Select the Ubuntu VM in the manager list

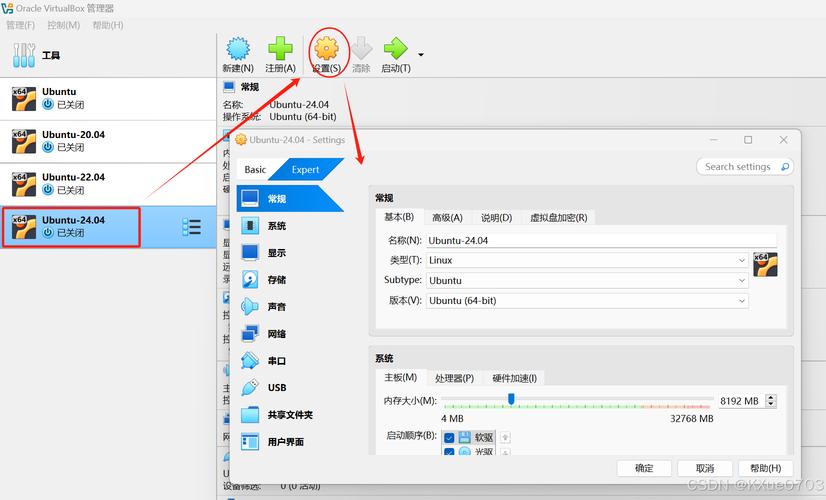(x=108, y=99)
